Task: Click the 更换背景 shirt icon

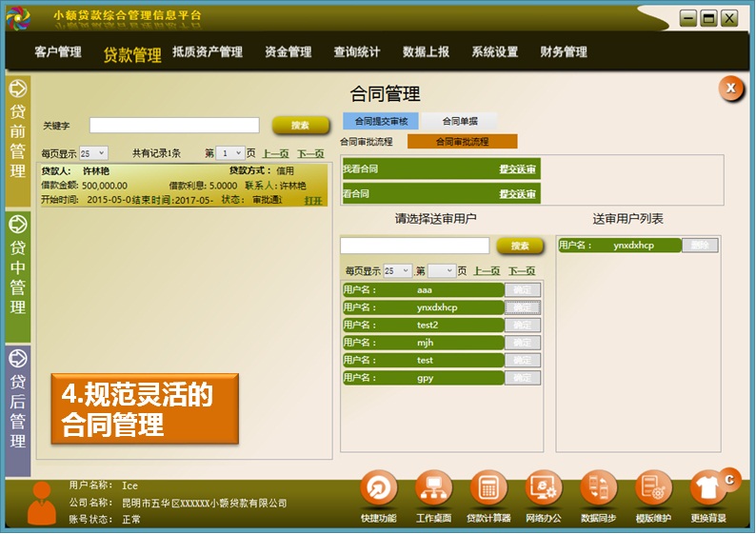Action: click(x=708, y=489)
